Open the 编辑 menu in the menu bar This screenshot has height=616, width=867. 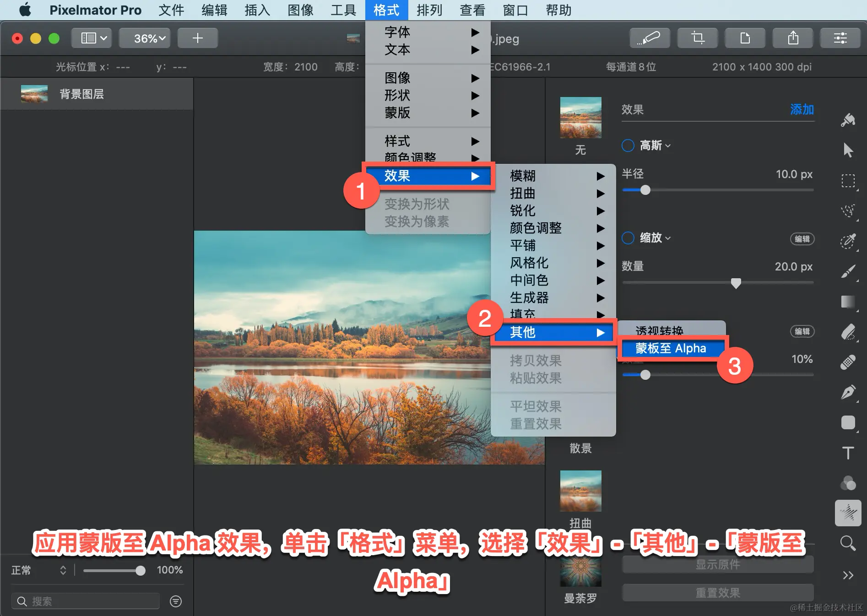(x=214, y=10)
